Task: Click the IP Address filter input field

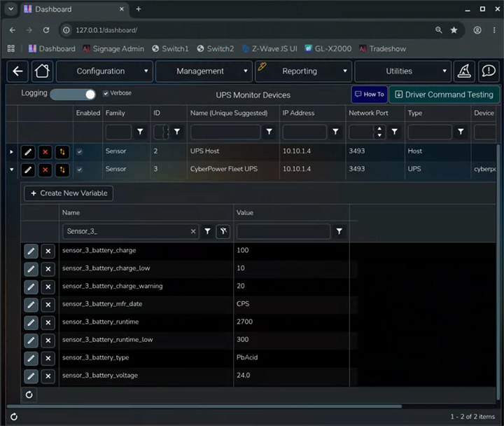Action: pyautogui.click(x=304, y=132)
